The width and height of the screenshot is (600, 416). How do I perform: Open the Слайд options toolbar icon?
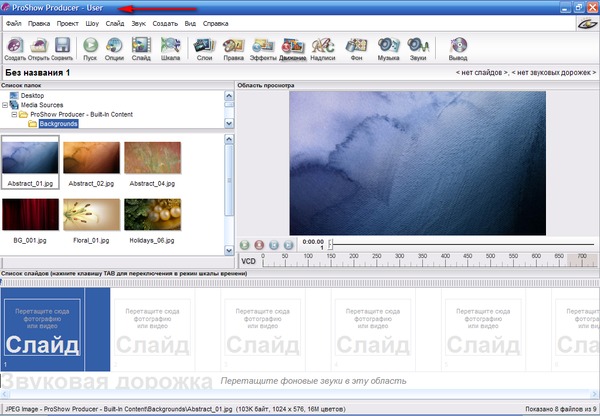coord(141,49)
